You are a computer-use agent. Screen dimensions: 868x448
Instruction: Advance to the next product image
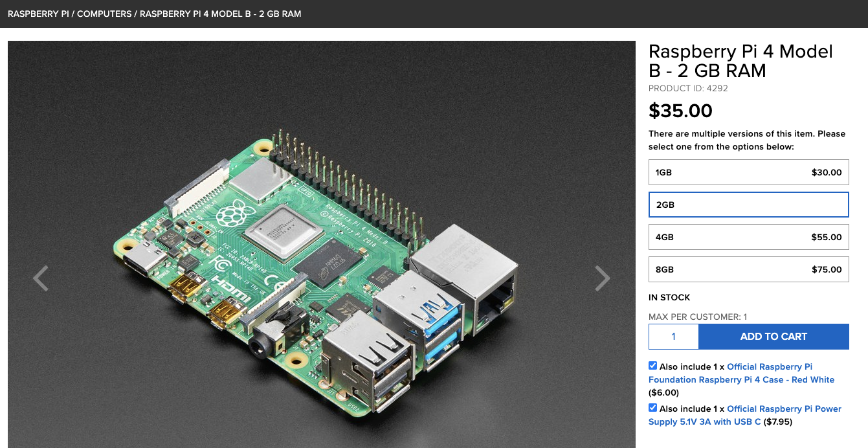coord(603,278)
